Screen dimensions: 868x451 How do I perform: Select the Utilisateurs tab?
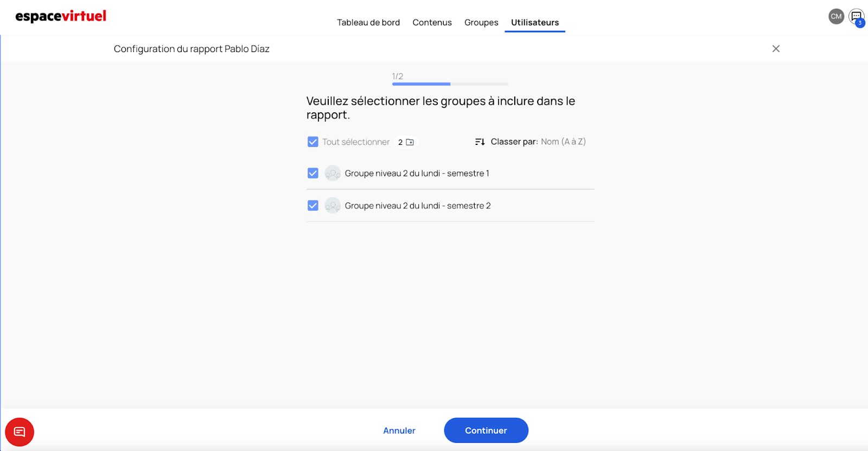pos(535,22)
